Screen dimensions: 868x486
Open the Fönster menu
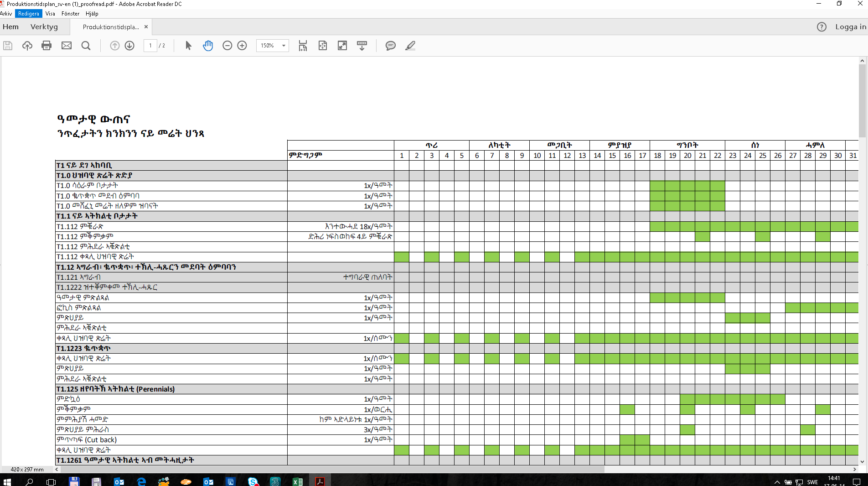[70, 14]
